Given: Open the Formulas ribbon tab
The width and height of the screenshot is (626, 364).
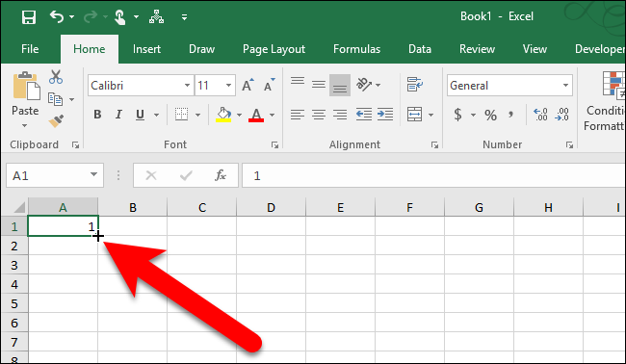Looking at the screenshot, I should click(x=357, y=49).
